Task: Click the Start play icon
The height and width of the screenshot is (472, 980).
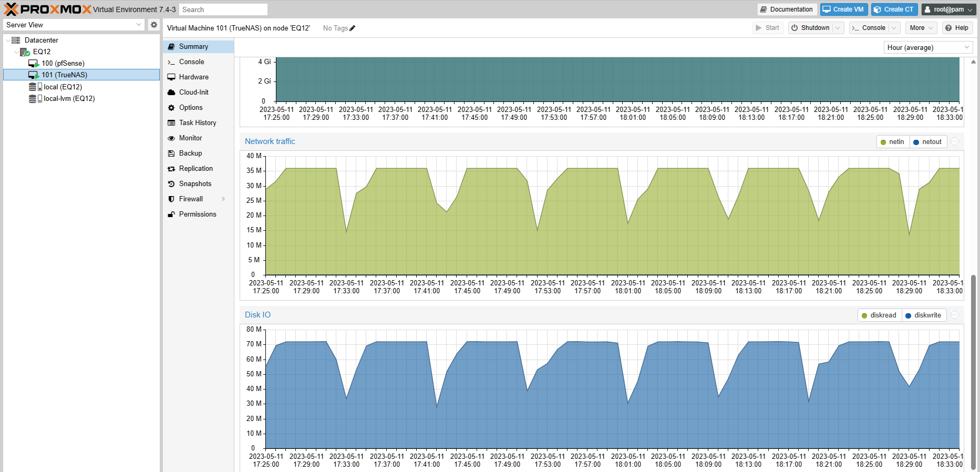Action: [759, 28]
